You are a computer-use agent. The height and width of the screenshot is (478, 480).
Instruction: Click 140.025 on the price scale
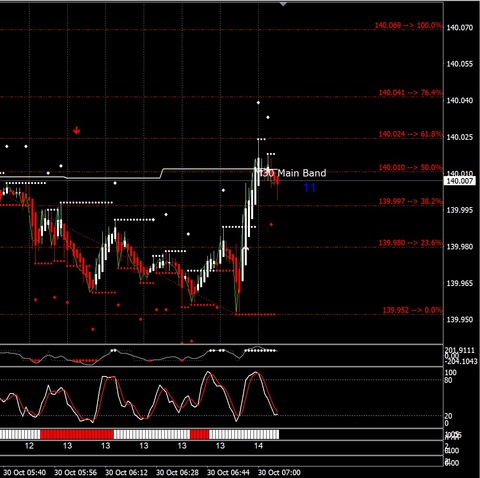[460, 137]
